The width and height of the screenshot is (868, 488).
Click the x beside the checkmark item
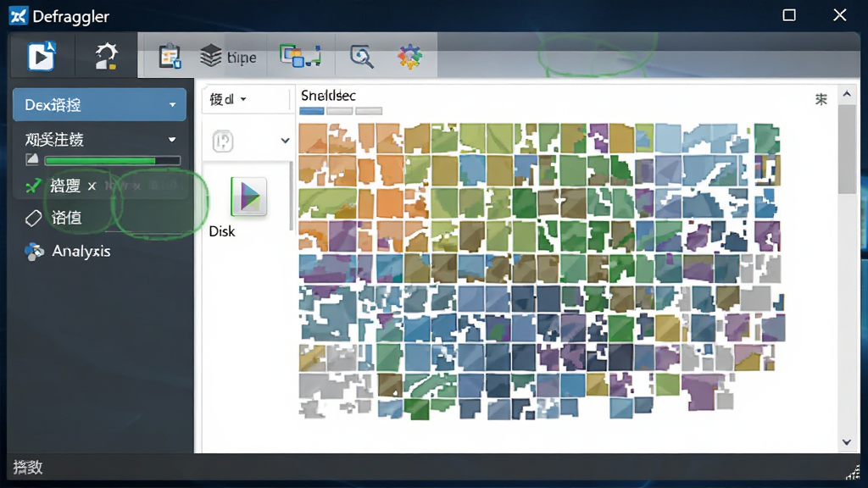coord(92,186)
